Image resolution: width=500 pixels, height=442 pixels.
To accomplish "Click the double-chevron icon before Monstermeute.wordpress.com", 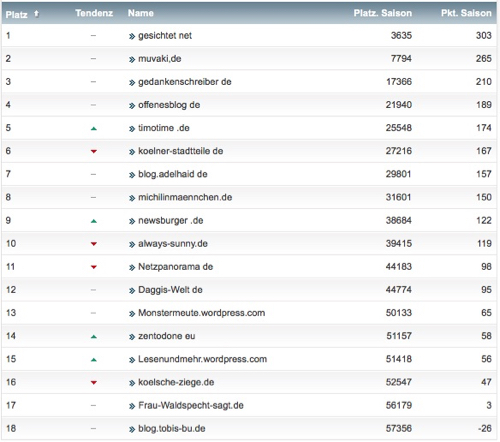I will pyautogui.click(x=132, y=314).
